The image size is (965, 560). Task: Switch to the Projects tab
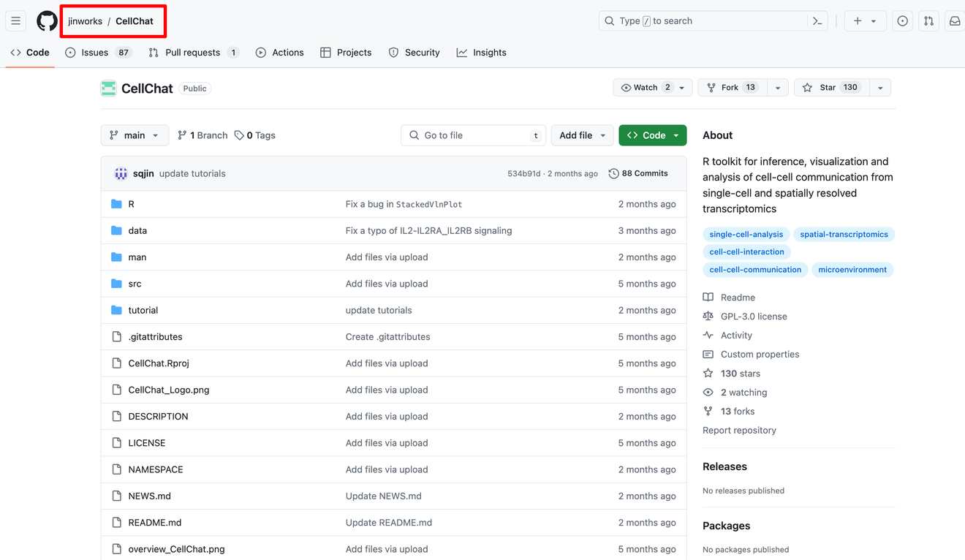(x=346, y=53)
